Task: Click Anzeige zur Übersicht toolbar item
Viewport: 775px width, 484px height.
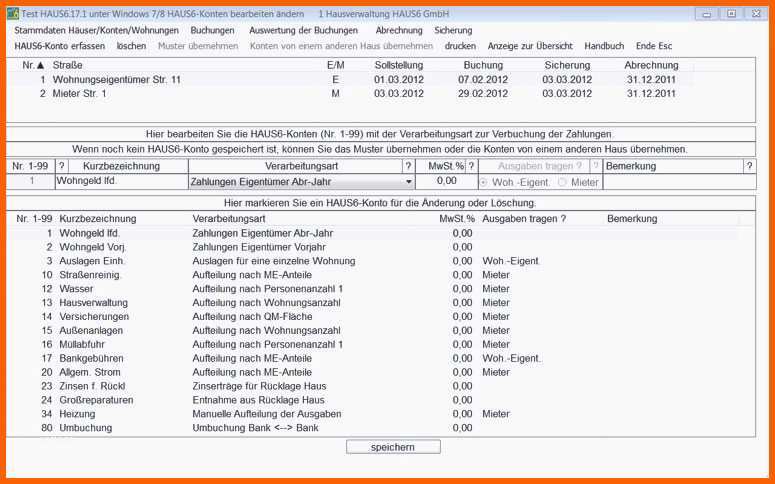Action: [x=530, y=46]
